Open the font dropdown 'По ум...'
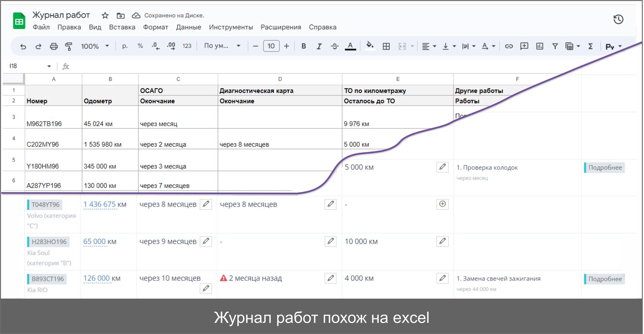This screenshot has width=644, height=334. tap(222, 46)
